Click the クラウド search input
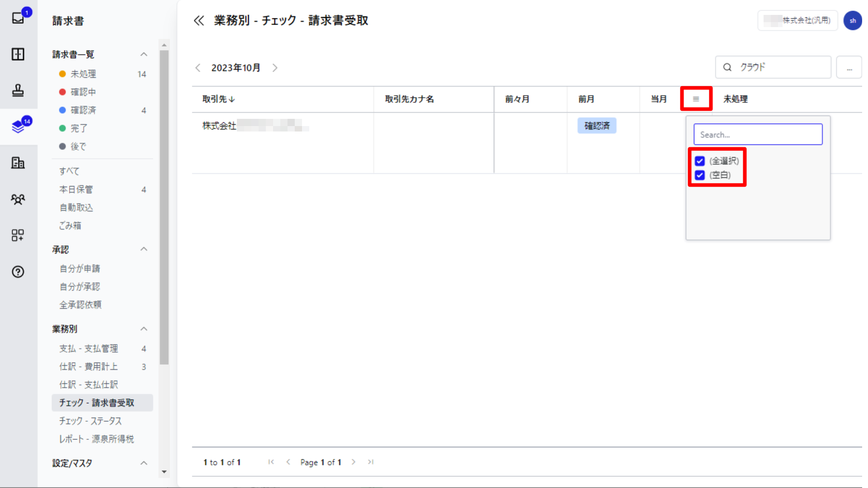This screenshot has width=868, height=488. [773, 67]
